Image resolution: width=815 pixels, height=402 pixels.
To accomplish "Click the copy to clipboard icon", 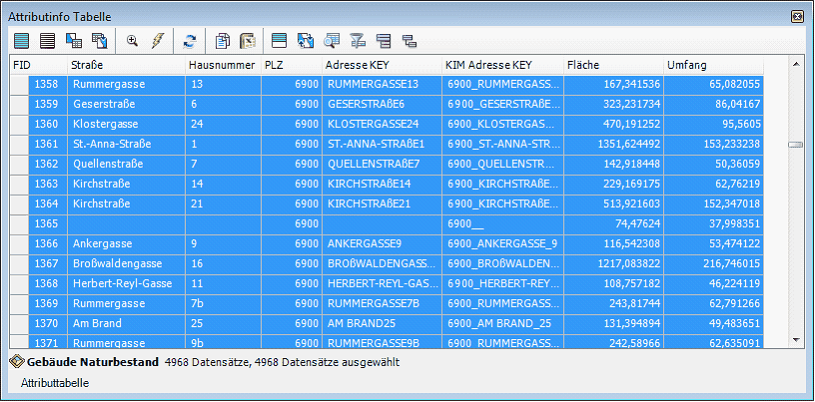I will (223, 41).
